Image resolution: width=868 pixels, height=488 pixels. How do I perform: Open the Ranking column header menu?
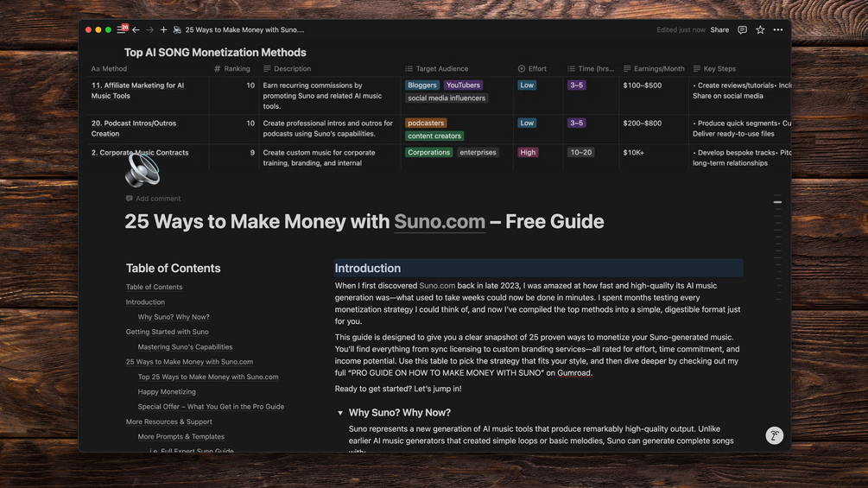232,68
